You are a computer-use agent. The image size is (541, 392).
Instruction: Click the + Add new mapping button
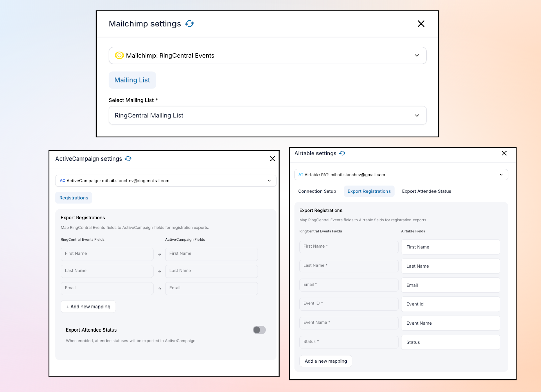(88, 307)
